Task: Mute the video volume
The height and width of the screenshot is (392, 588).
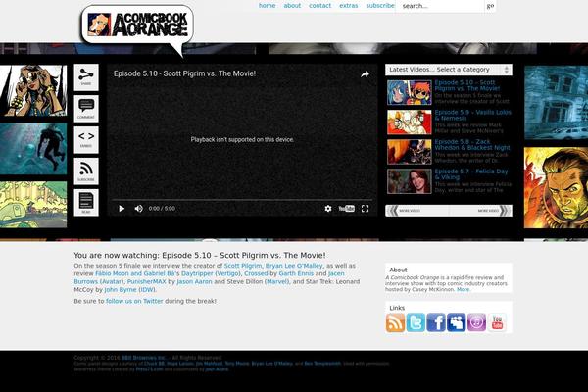Action: [x=139, y=209]
